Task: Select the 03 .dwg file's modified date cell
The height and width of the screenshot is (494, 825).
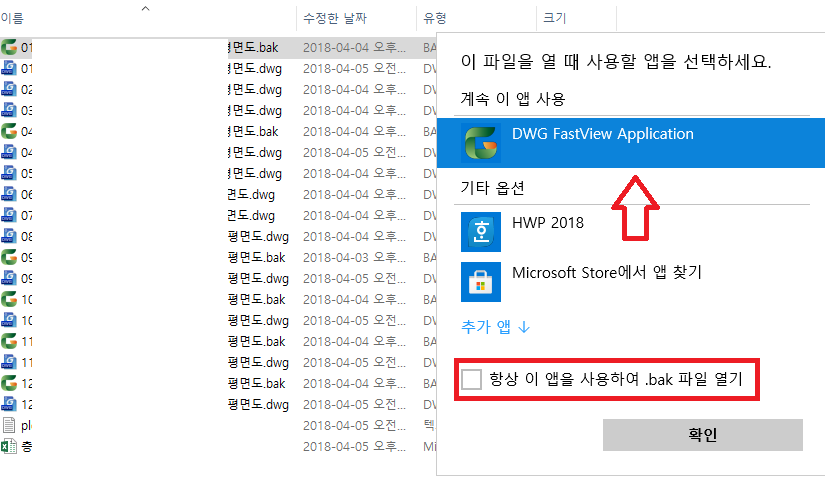Action: (x=355, y=110)
